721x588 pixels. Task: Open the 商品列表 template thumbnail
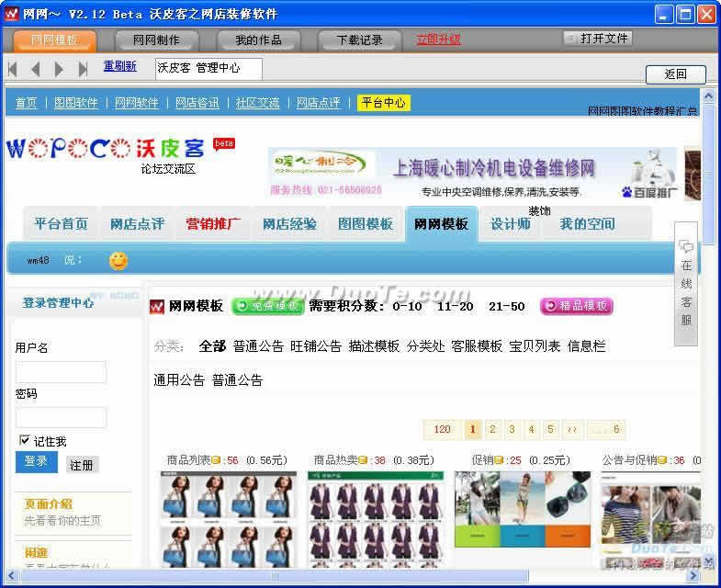tap(229, 519)
